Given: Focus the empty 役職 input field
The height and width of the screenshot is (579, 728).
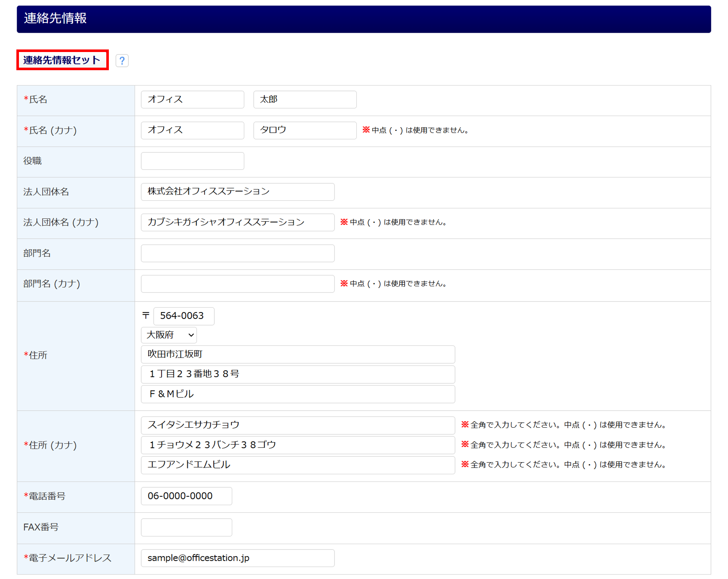Looking at the screenshot, I should coord(192,161).
